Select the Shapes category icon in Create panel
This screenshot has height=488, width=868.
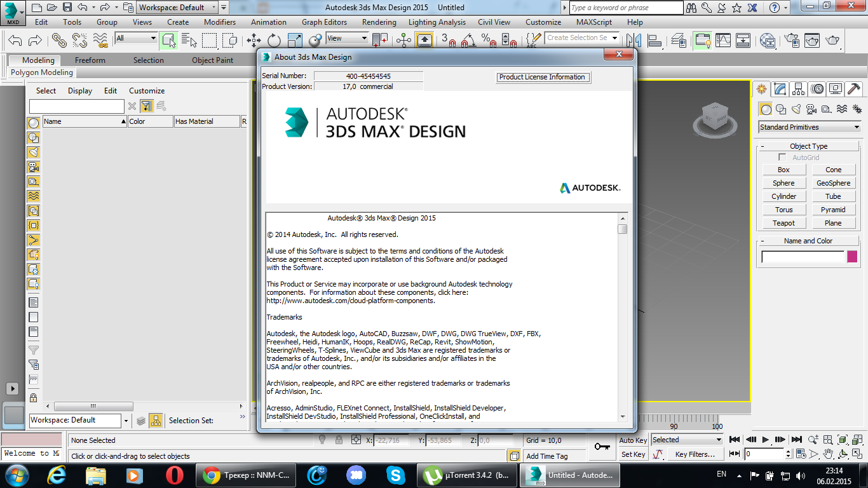pyautogui.click(x=781, y=109)
